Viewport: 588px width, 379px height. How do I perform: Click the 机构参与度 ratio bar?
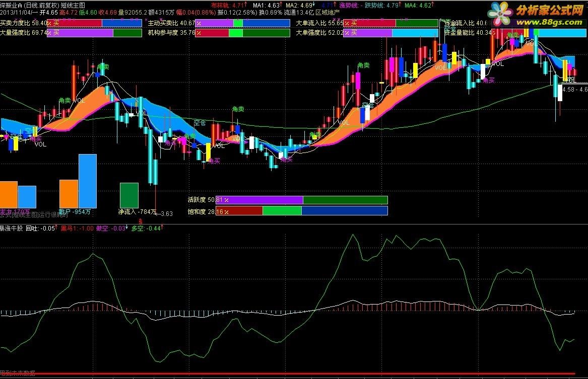(243, 33)
